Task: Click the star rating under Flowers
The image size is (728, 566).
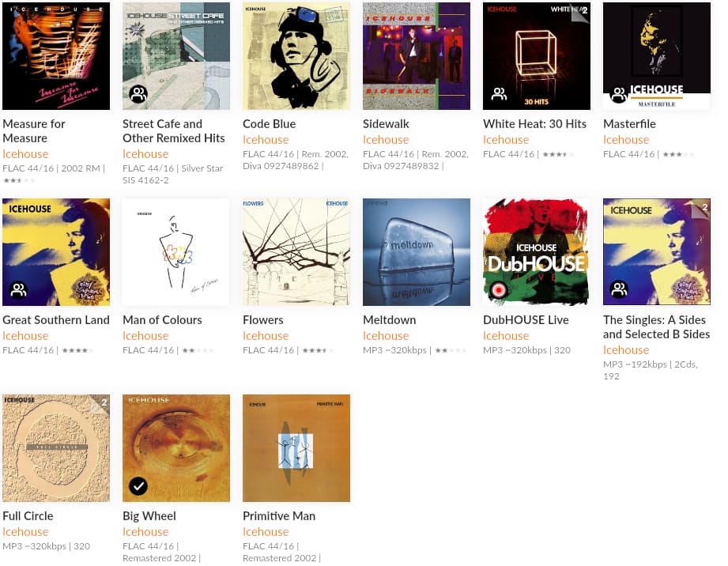Action: (318, 350)
